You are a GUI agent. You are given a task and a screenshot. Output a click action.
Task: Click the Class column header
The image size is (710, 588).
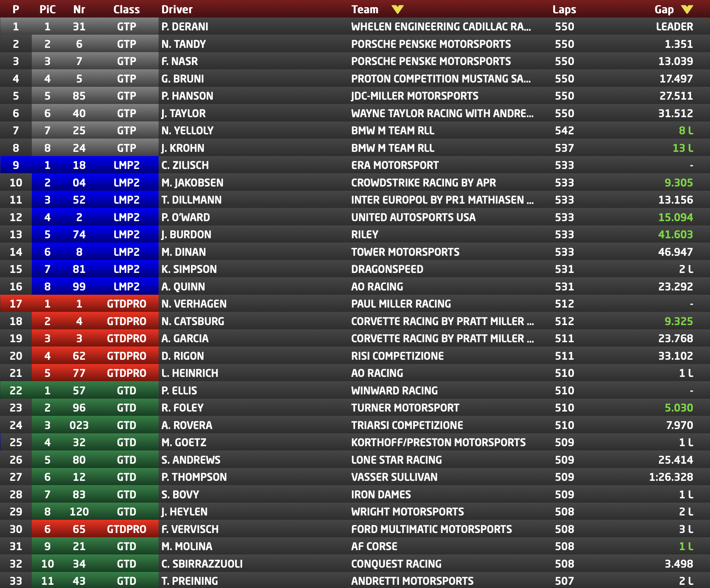click(x=126, y=9)
